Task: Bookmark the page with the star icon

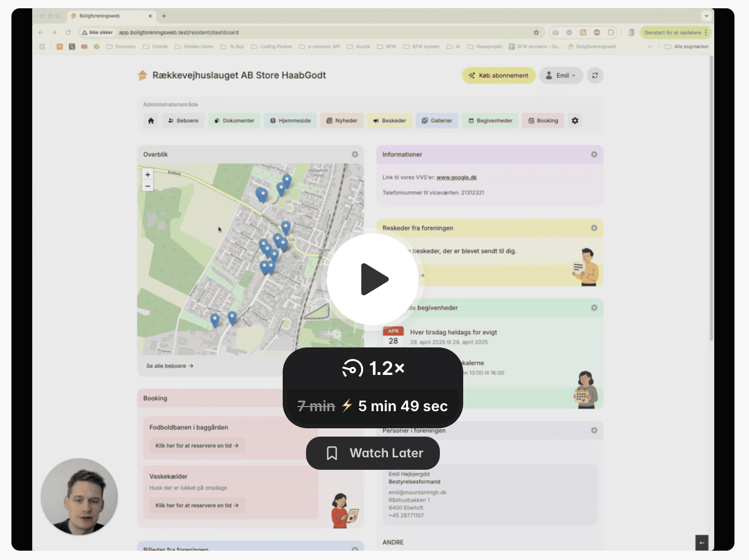Action: point(536,32)
